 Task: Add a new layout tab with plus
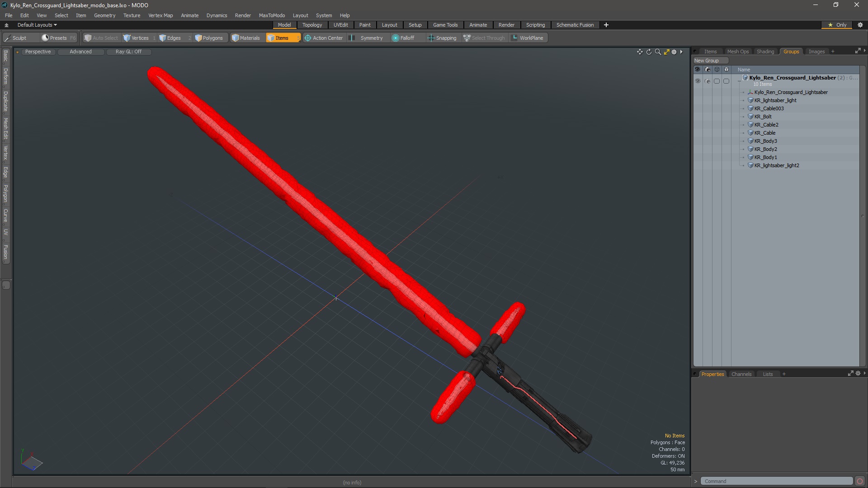coord(606,25)
